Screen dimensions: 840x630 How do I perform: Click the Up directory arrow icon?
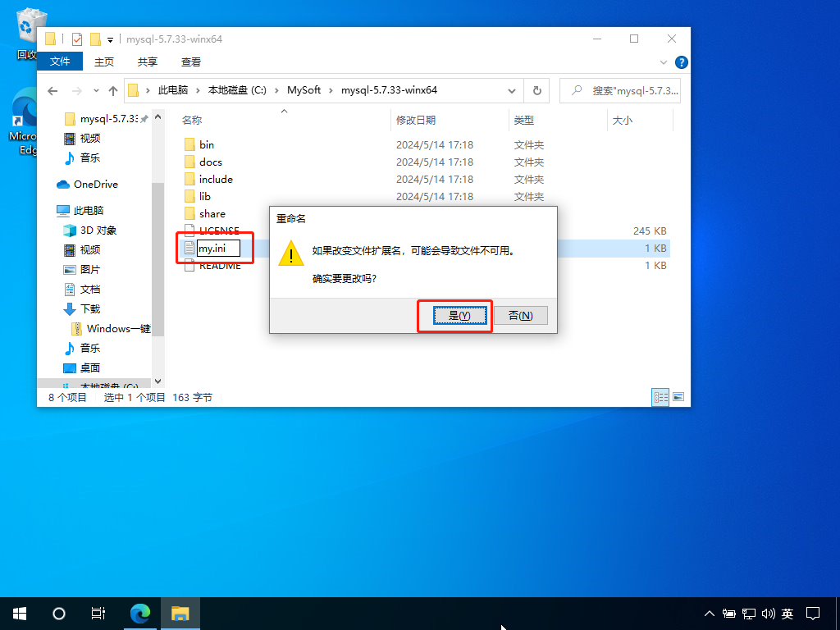pos(113,90)
